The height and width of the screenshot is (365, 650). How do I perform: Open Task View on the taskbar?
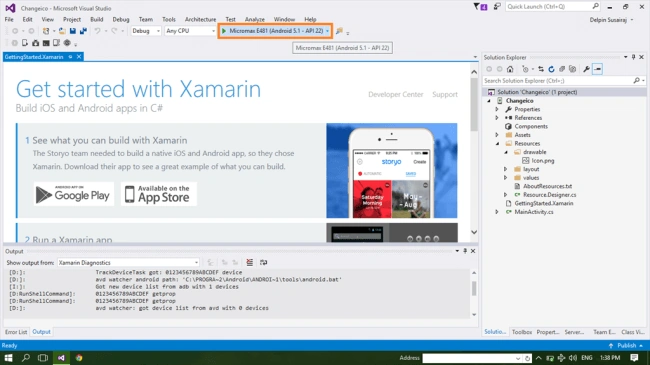(43, 358)
